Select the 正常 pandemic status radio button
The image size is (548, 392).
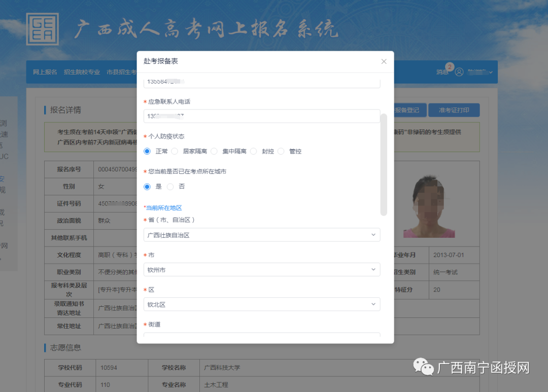click(x=147, y=151)
